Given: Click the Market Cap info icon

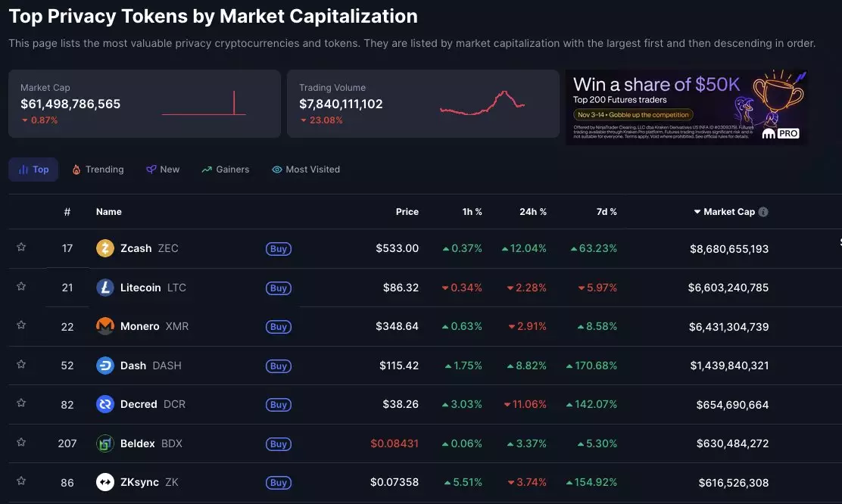Looking at the screenshot, I should pos(763,212).
